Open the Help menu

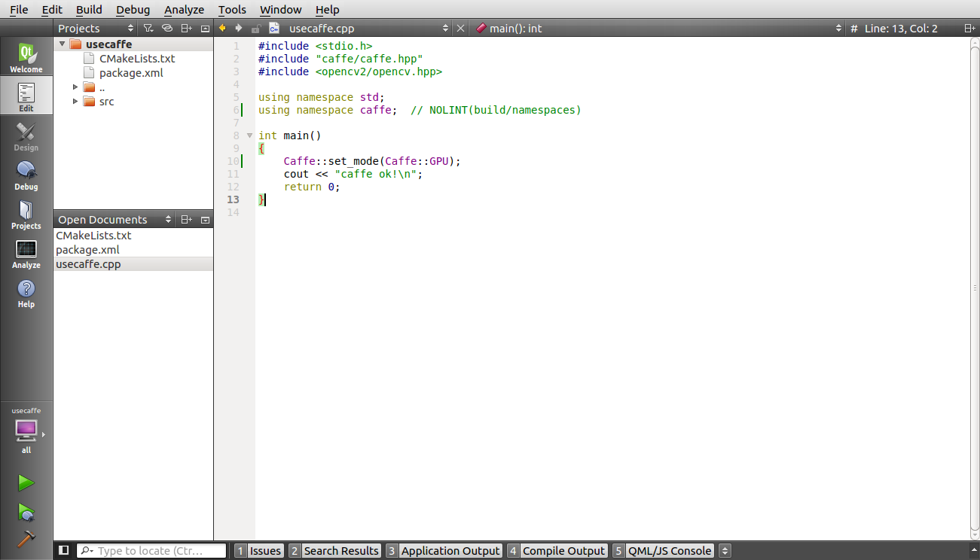pyautogui.click(x=327, y=10)
